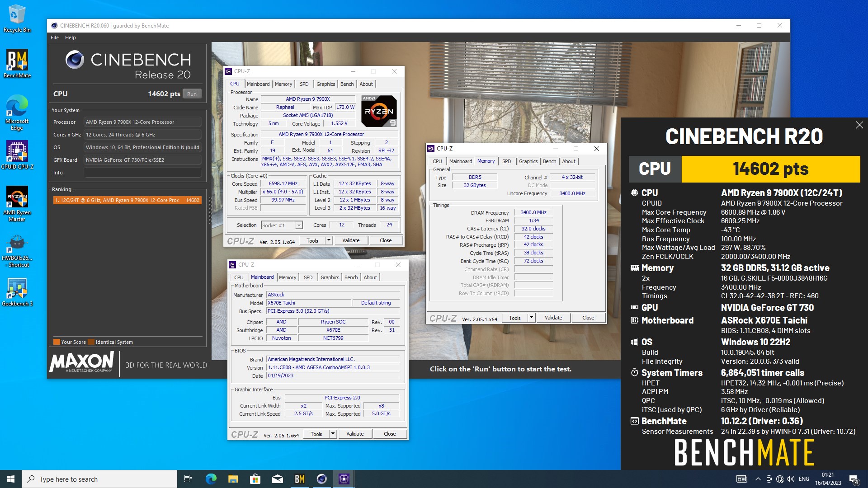
Task: Select ranking entry 12C/24T Ryzen 7900X
Action: [x=127, y=200]
